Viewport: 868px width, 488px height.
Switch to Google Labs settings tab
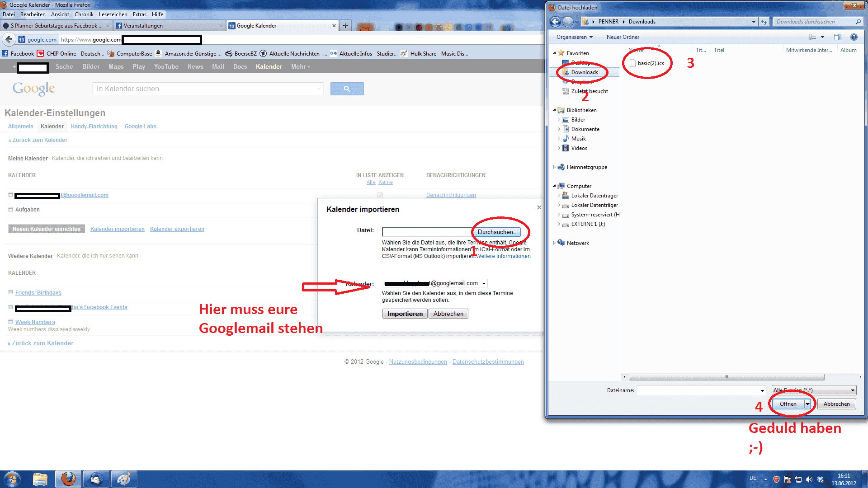tap(141, 127)
